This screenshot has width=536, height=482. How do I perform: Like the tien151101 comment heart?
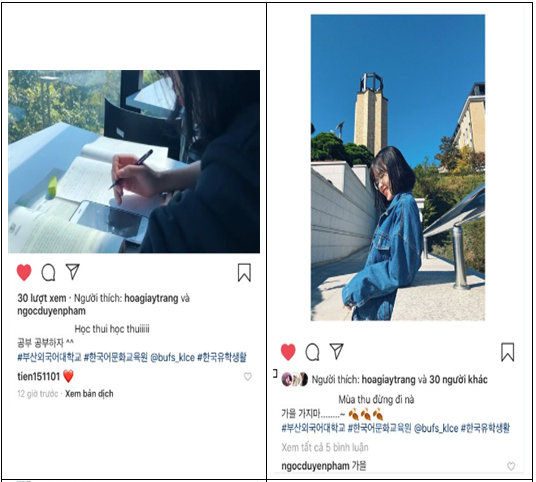247,377
